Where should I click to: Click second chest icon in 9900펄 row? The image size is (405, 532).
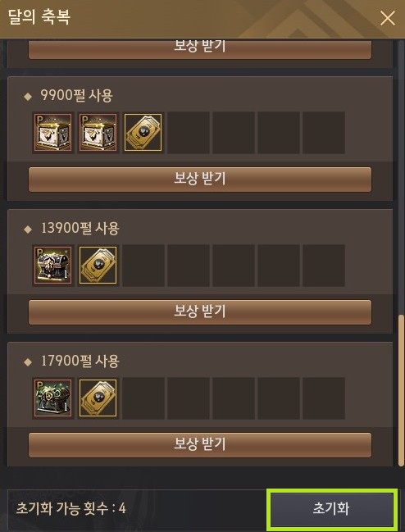pyautogui.click(x=98, y=132)
